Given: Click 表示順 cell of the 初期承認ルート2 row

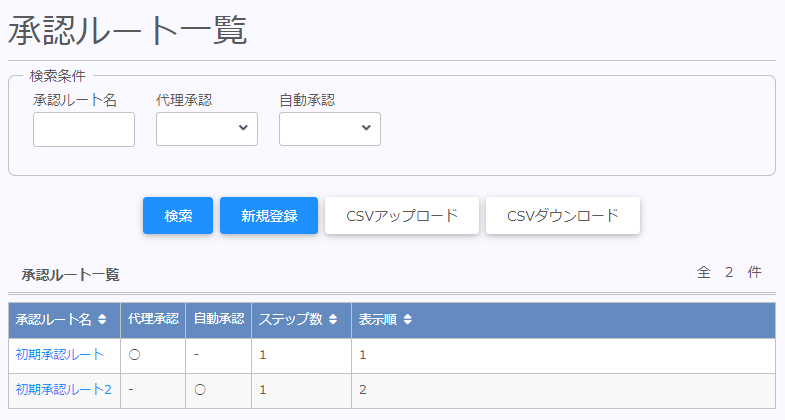Looking at the screenshot, I should pyautogui.click(x=364, y=390).
